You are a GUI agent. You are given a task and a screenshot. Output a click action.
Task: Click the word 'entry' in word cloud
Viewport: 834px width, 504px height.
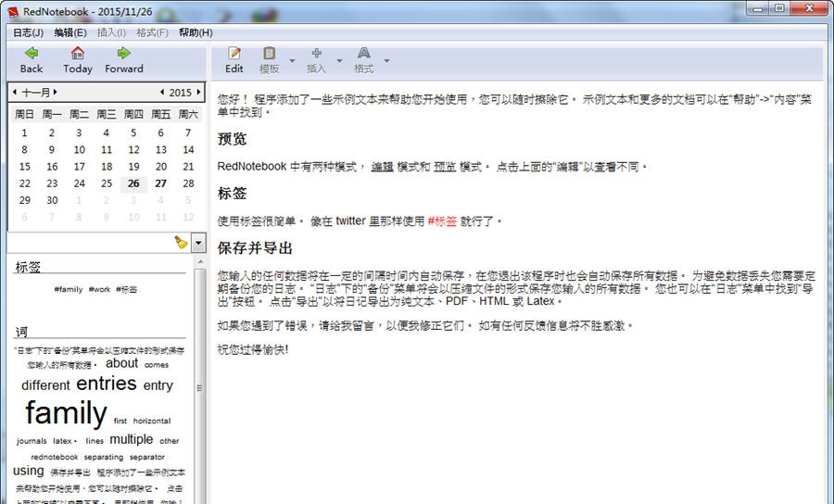coord(158,385)
